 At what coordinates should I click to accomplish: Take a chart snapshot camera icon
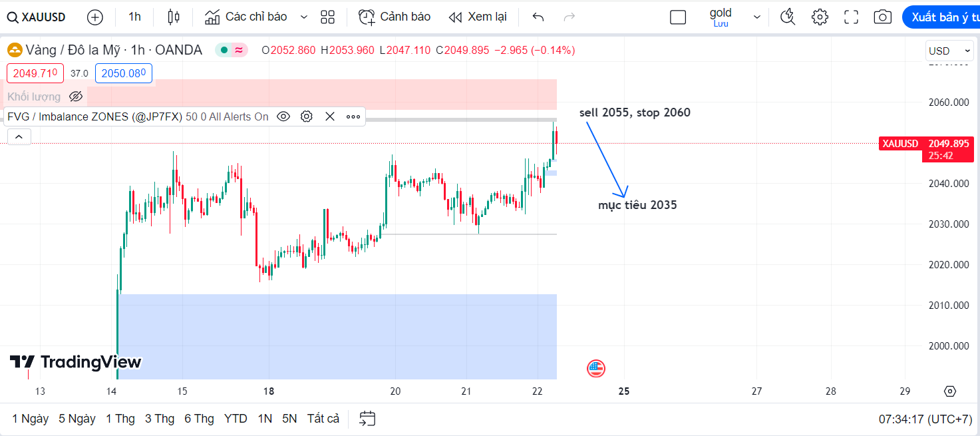click(883, 17)
